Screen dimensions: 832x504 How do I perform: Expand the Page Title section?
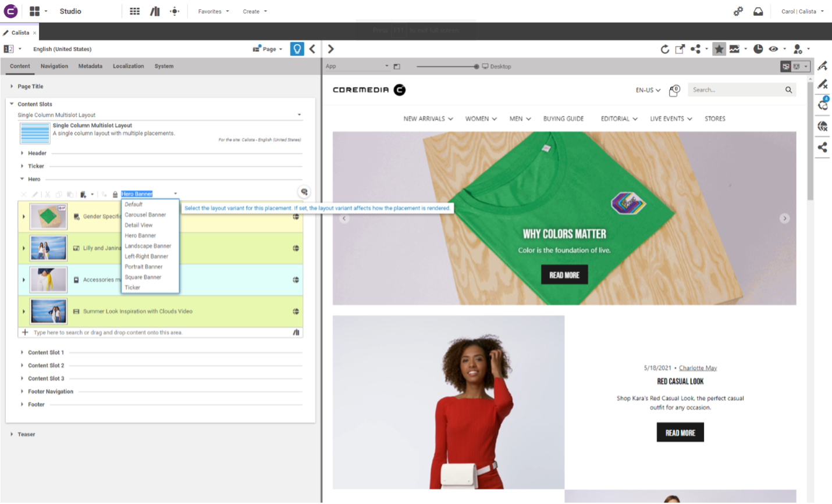pos(12,87)
